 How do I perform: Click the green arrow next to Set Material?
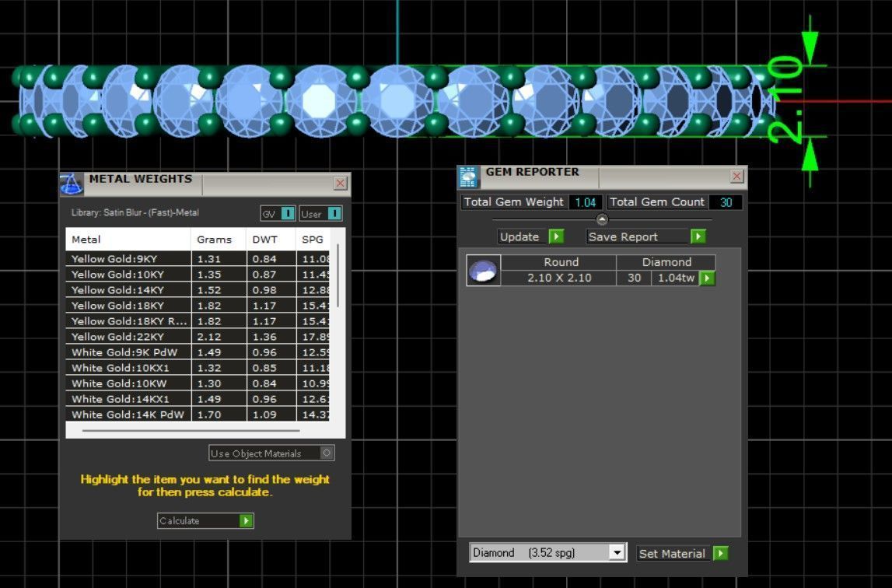(x=720, y=553)
